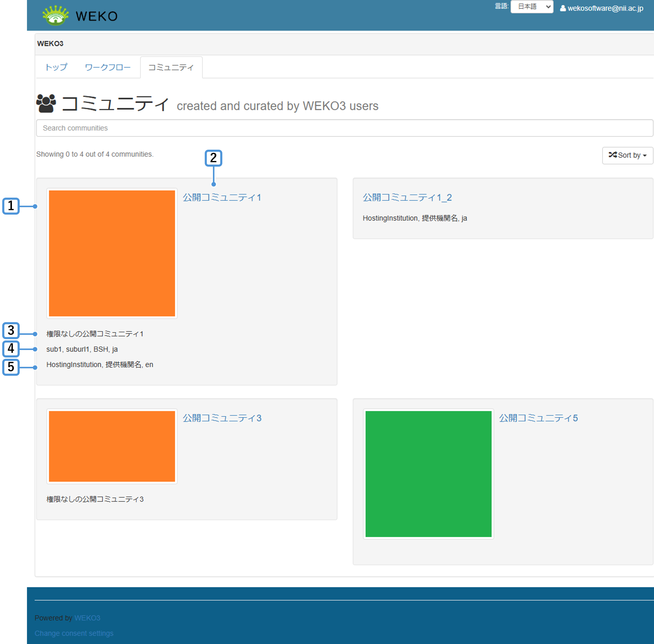The width and height of the screenshot is (654, 644).
Task: Switch to the ワークフロー tab
Action: coord(108,67)
